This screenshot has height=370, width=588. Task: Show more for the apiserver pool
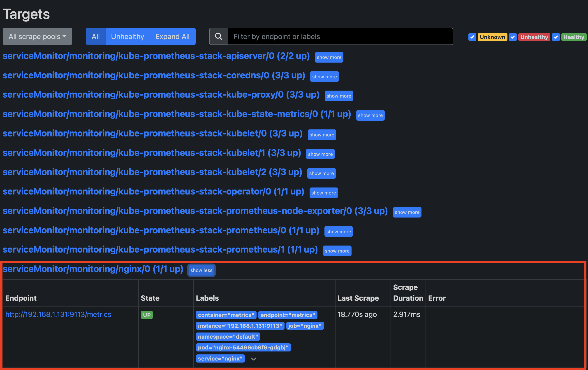[329, 57]
